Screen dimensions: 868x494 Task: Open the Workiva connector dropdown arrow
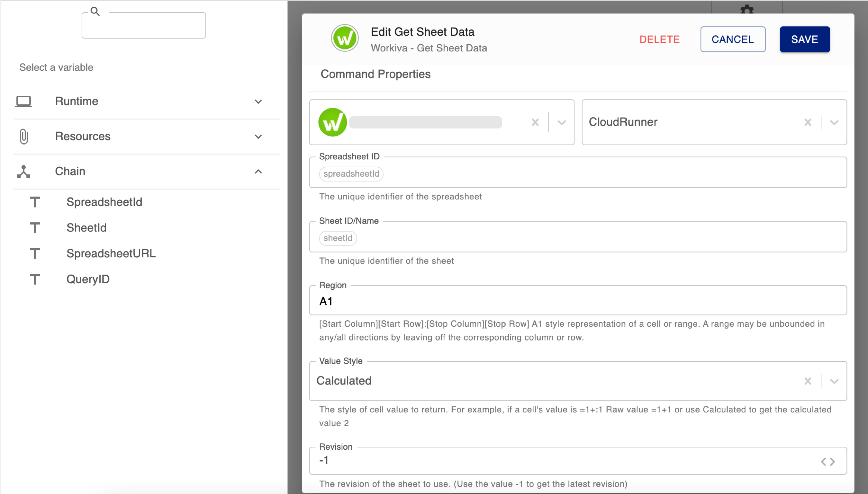click(x=562, y=122)
